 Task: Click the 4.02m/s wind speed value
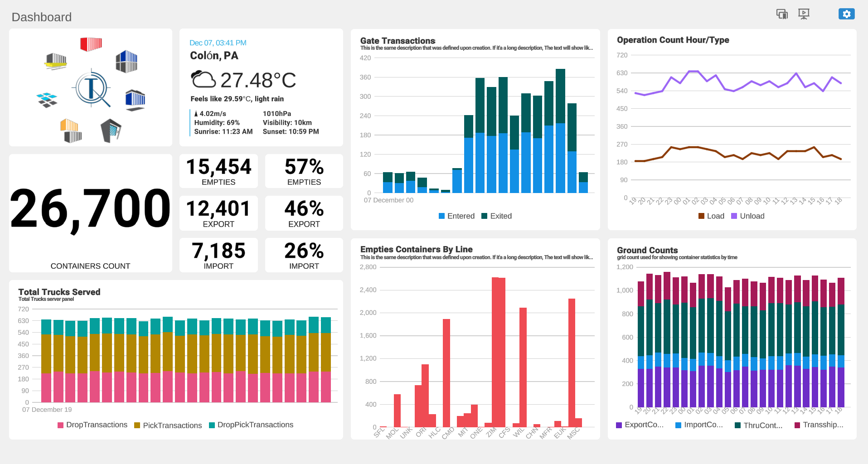tap(213, 114)
